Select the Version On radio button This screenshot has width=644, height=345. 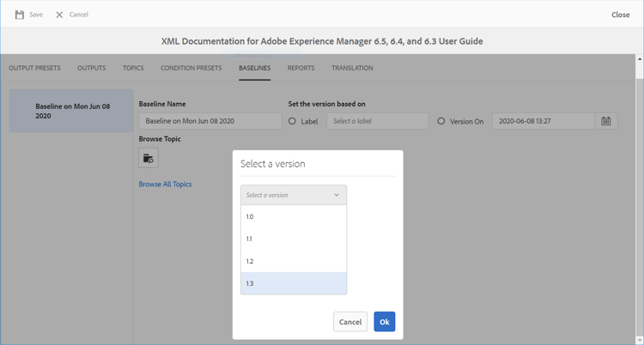pos(441,121)
